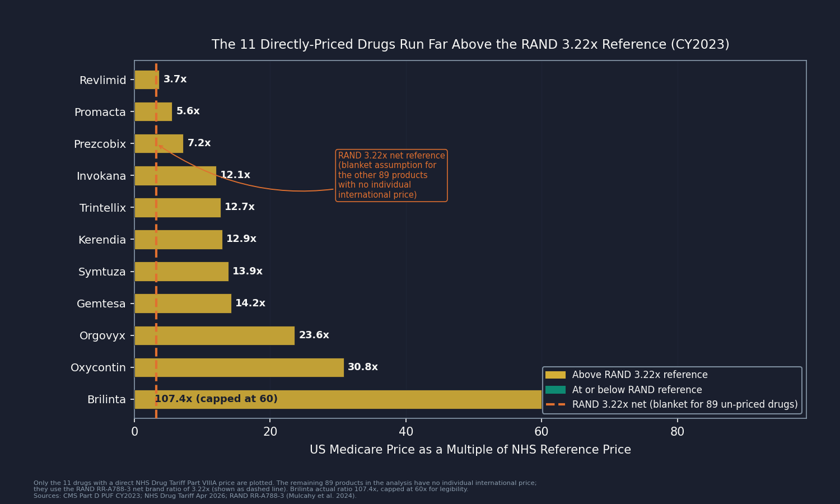The width and height of the screenshot is (840, 504).
Task: Select the Invokana axis label
Action: pyautogui.click(x=101, y=176)
